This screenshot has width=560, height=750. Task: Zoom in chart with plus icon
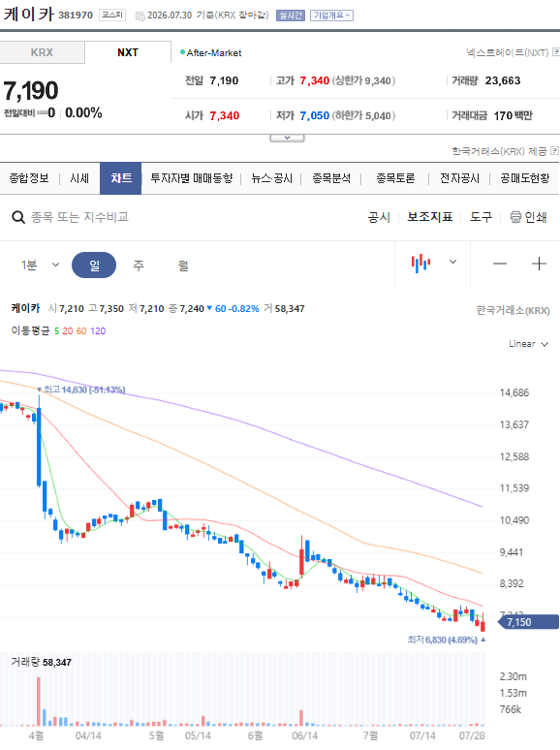(539, 264)
